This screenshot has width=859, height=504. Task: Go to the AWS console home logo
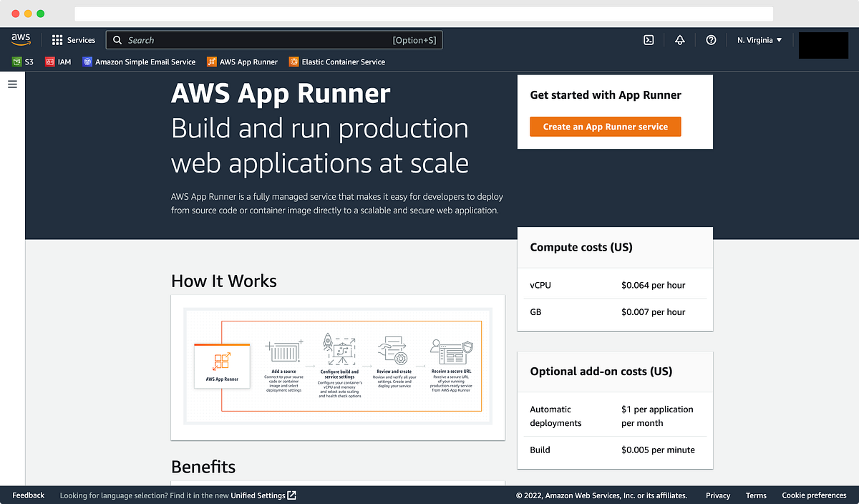(21, 39)
